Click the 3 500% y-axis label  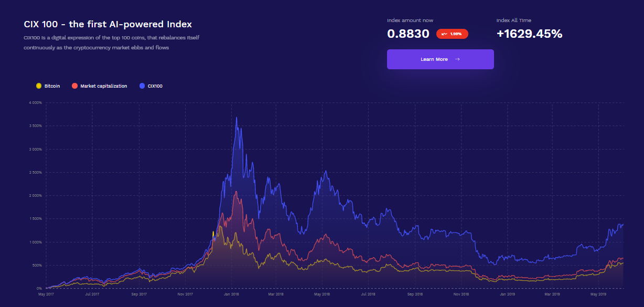[x=35, y=126]
